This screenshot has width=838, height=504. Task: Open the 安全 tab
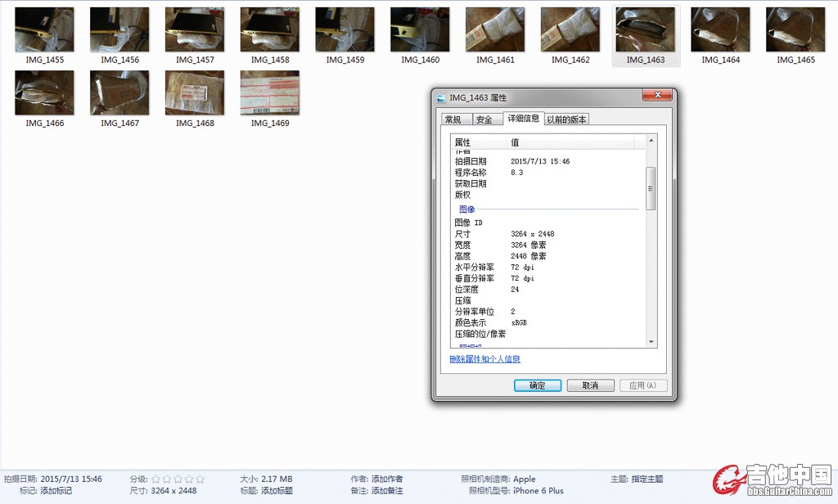click(484, 119)
